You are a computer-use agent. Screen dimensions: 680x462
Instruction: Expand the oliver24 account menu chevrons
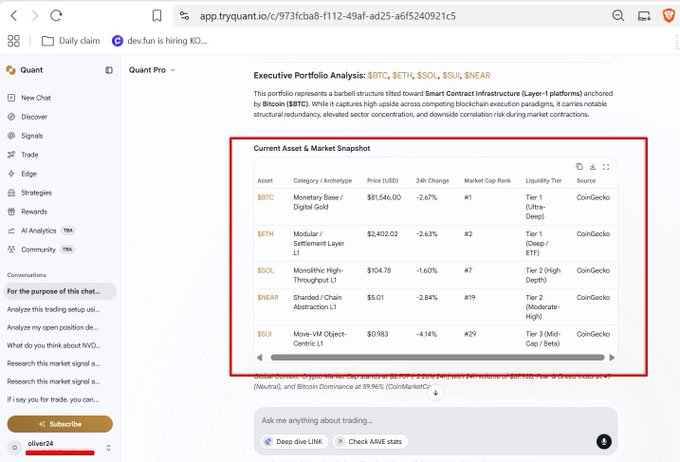coord(108,447)
